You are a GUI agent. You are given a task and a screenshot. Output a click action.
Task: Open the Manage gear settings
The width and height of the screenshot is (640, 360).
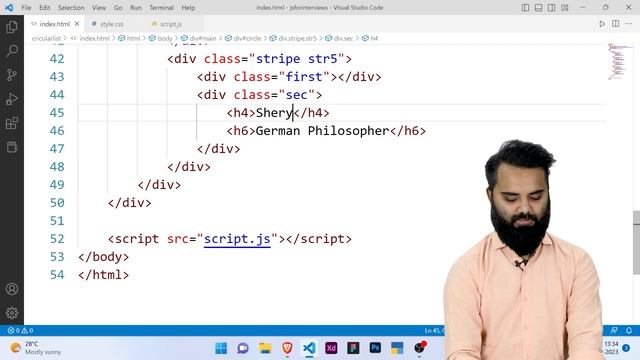tap(12, 313)
